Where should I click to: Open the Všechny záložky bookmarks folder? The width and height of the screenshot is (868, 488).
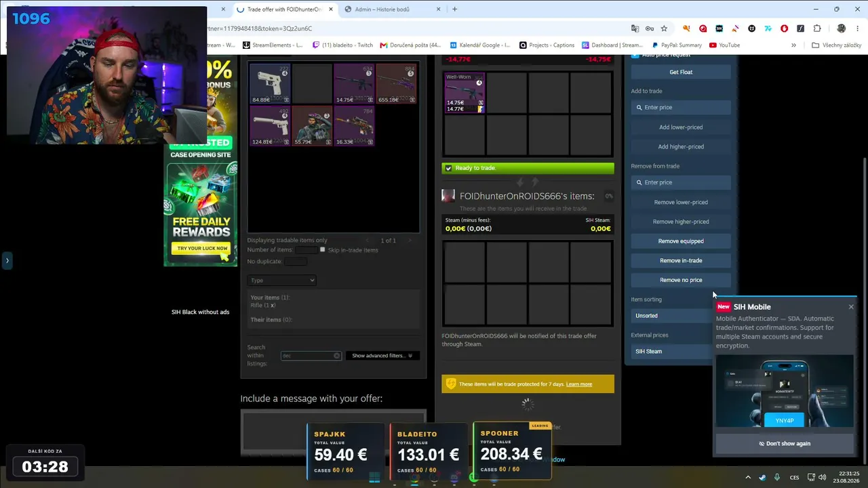tap(837, 45)
